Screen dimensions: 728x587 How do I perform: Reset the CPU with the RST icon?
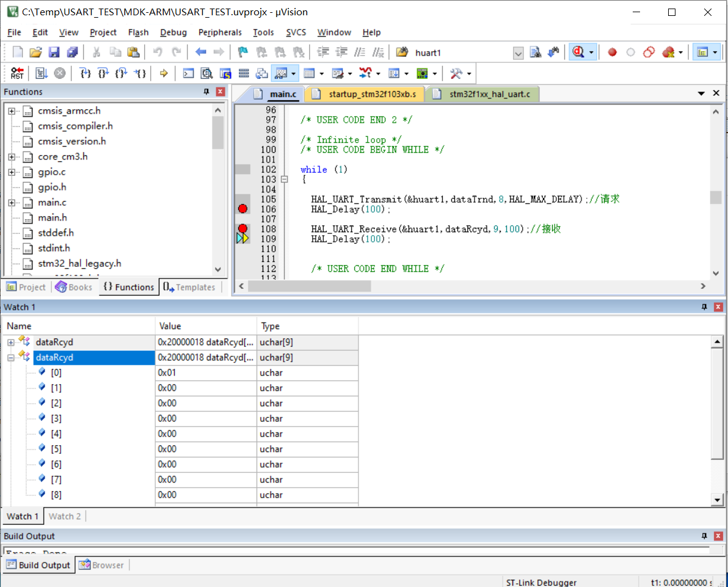(x=17, y=73)
